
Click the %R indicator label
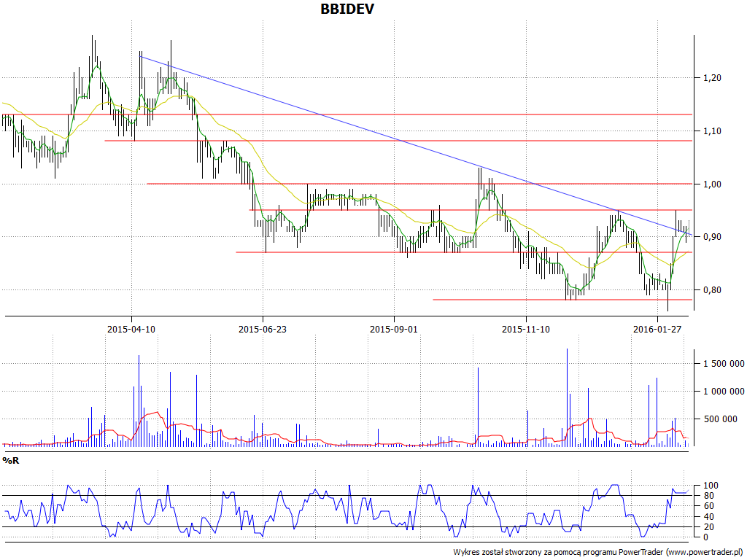(x=10, y=461)
